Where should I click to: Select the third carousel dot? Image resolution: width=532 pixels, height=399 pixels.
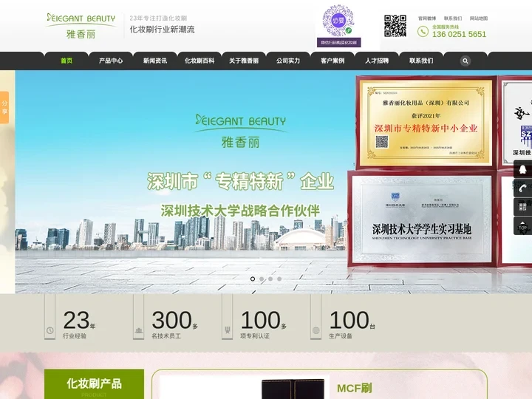[x=270, y=279]
